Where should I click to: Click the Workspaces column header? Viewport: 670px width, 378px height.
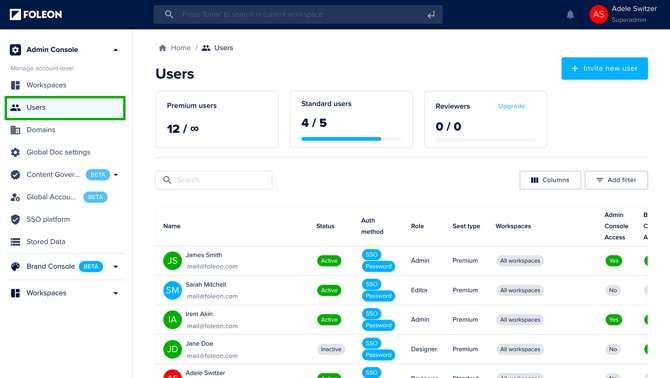(x=513, y=226)
